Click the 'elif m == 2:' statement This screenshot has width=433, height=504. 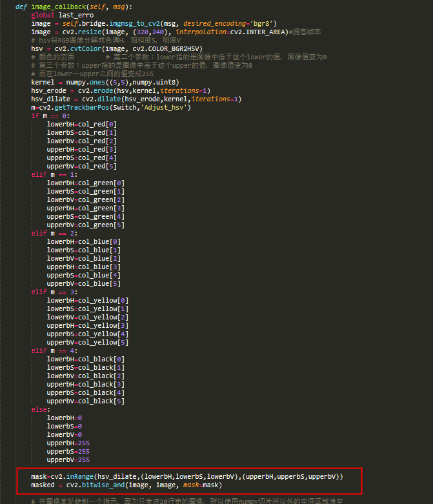point(54,233)
